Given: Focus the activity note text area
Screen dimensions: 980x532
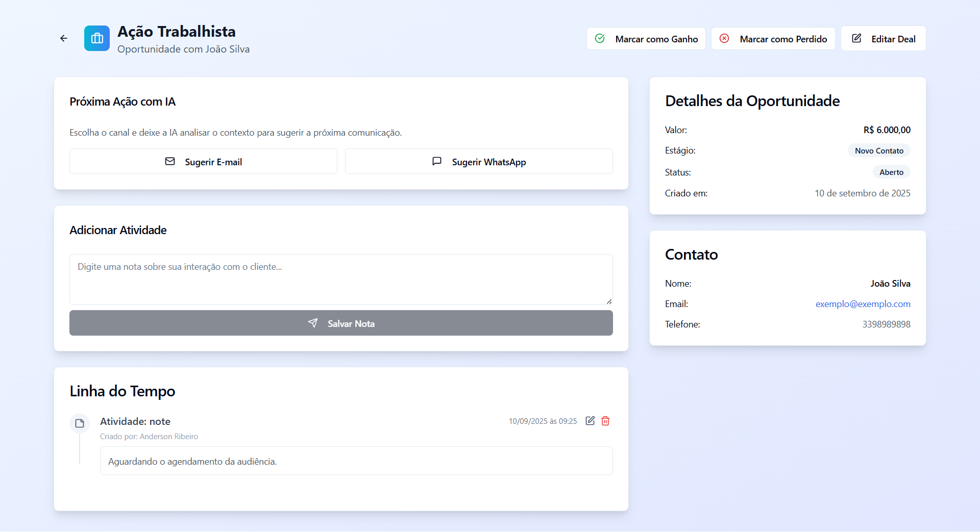Looking at the screenshot, I should coord(341,279).
